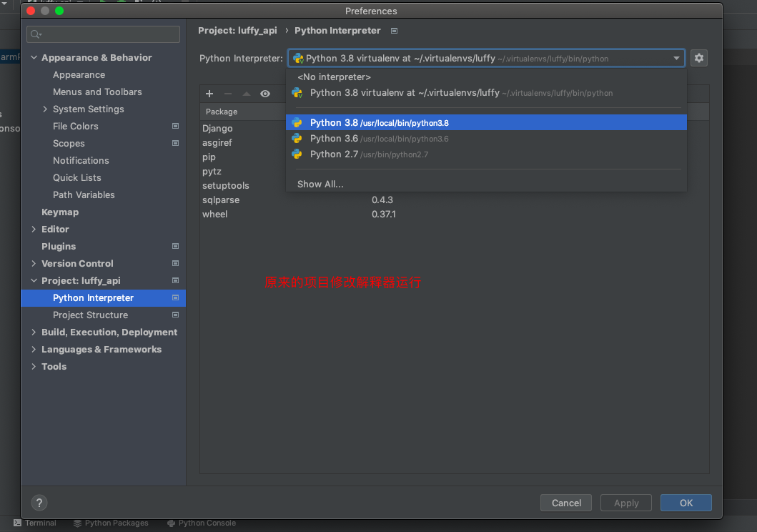Click the project icon beside Plugins
The width and height of the screenshot is (757, 532).
[175, 246]
